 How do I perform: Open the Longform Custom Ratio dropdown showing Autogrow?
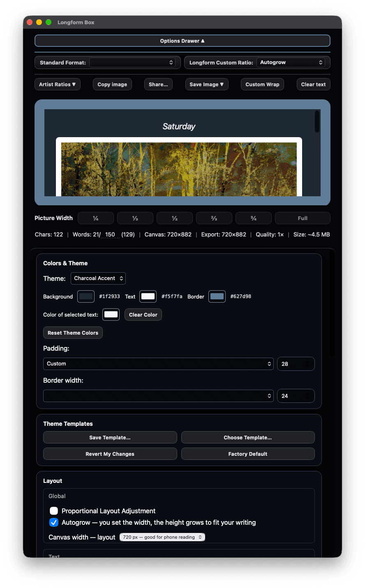tap(291, 62)
